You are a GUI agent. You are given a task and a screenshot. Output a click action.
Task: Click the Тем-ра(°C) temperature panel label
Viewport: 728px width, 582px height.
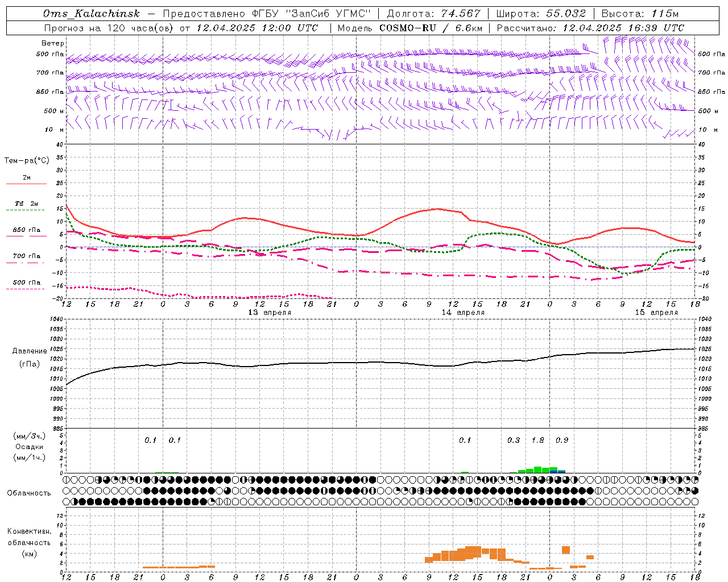[27, 161]
